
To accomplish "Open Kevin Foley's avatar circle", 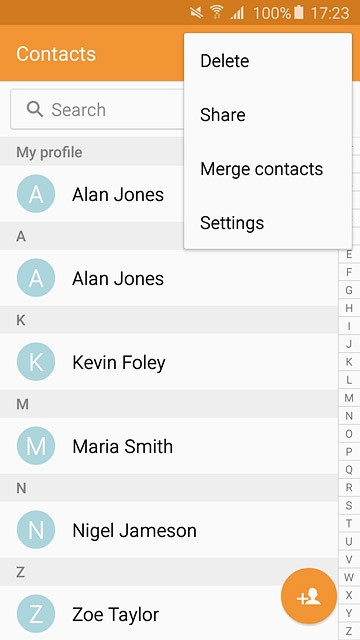I will click(36, 362).
